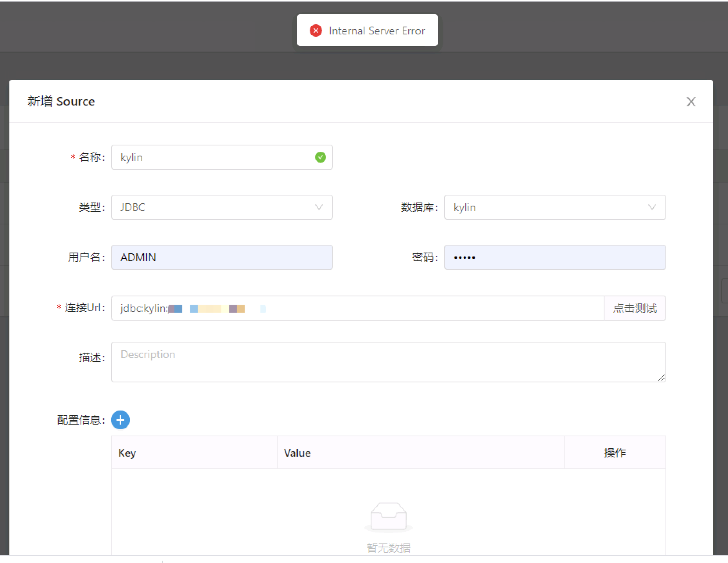728x563 pixels.
Task: Expand the database type options list
Action: point(222,207)
